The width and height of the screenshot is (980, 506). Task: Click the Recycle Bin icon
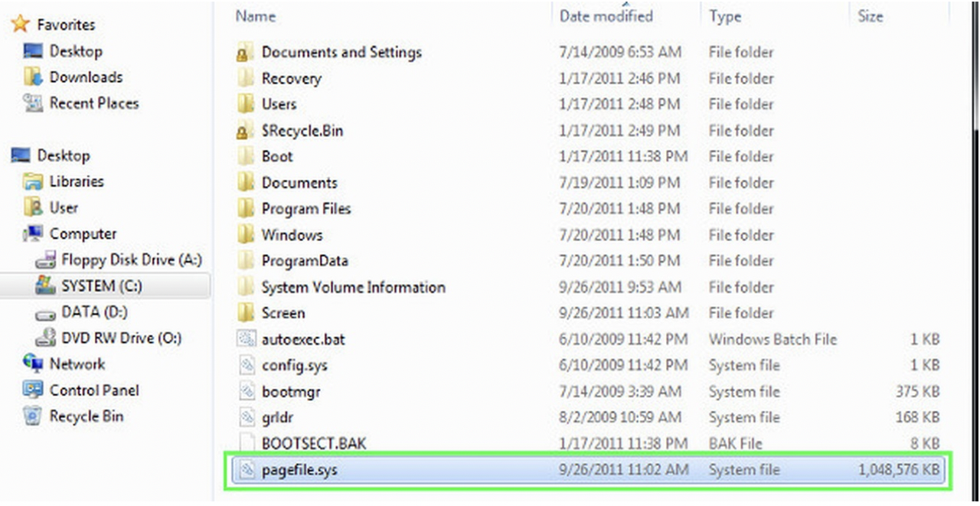coord(32,416)
